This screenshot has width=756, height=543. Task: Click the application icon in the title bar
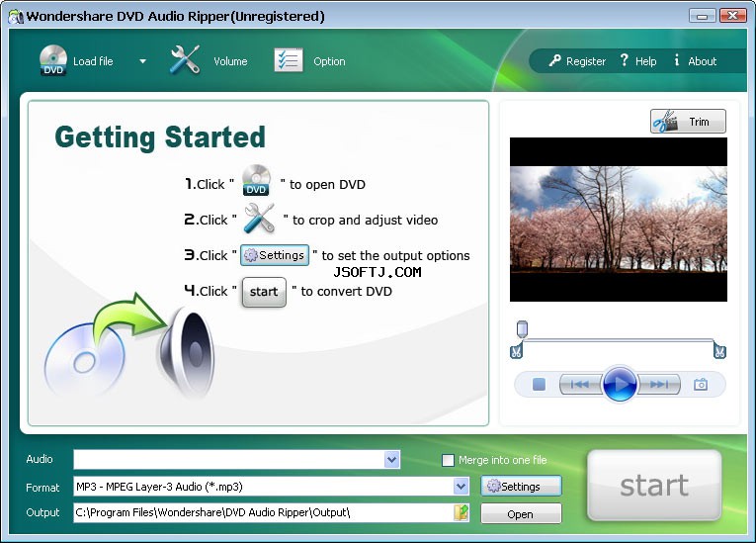click(x=16, y=17)
